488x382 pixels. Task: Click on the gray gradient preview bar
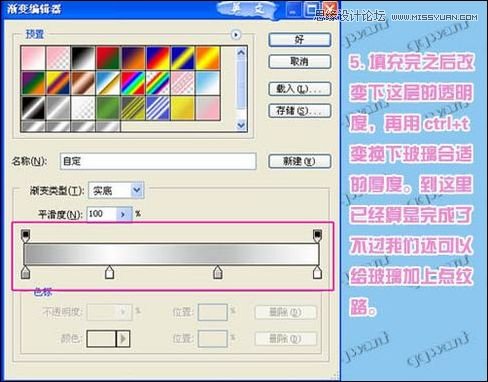coord(172,254)
